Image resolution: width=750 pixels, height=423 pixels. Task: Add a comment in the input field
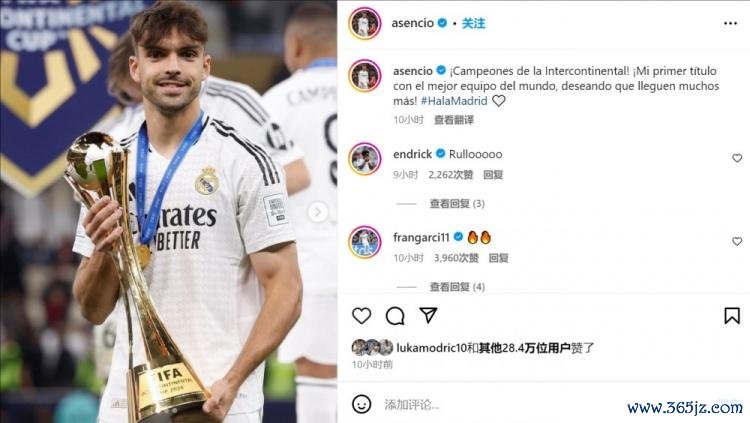(502, 405)
